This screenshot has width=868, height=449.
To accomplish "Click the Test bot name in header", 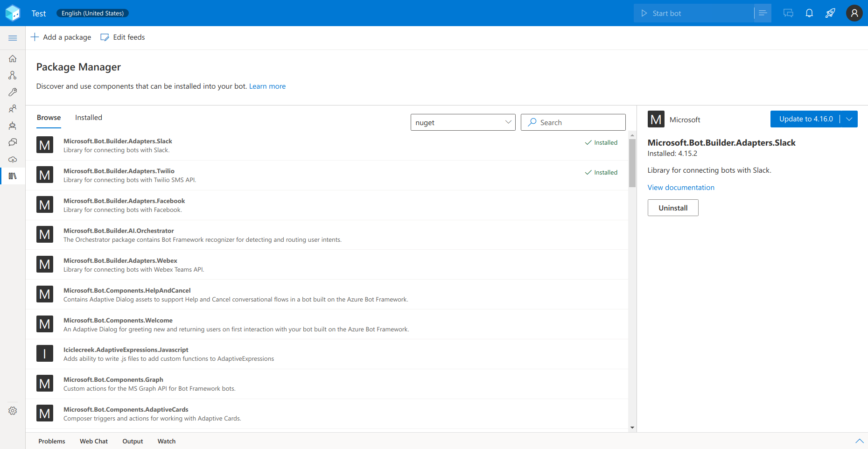I will (39, 14).
